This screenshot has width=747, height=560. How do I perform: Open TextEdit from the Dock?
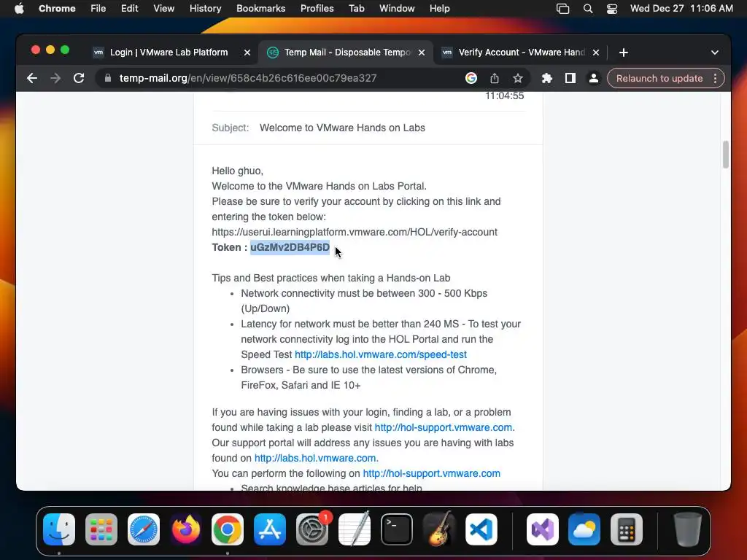(x=355, y=529)
